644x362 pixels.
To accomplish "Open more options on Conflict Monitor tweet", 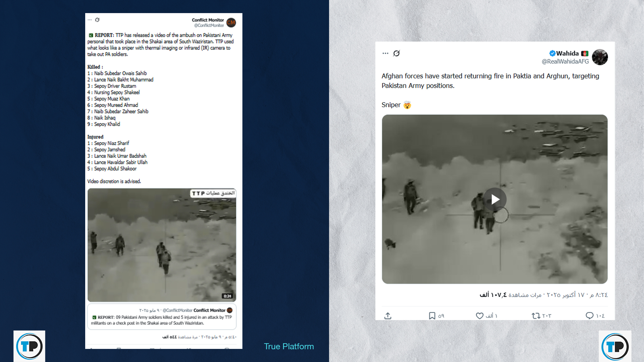I will click(90, 20).
